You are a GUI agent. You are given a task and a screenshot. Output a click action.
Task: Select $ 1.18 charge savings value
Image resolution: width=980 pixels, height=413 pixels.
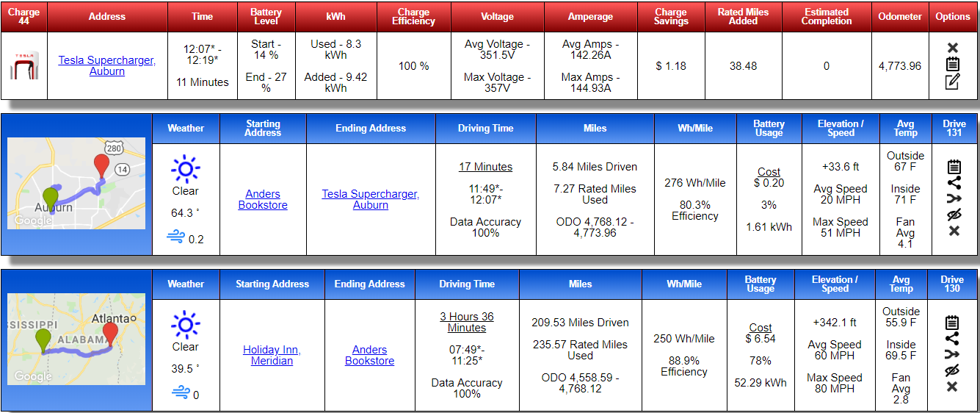tap(671, 66)
